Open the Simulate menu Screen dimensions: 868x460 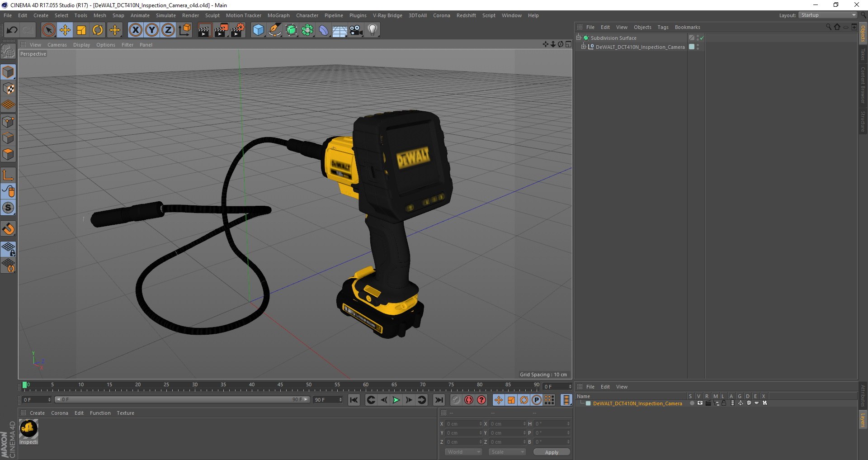click(x=166, y=15)
